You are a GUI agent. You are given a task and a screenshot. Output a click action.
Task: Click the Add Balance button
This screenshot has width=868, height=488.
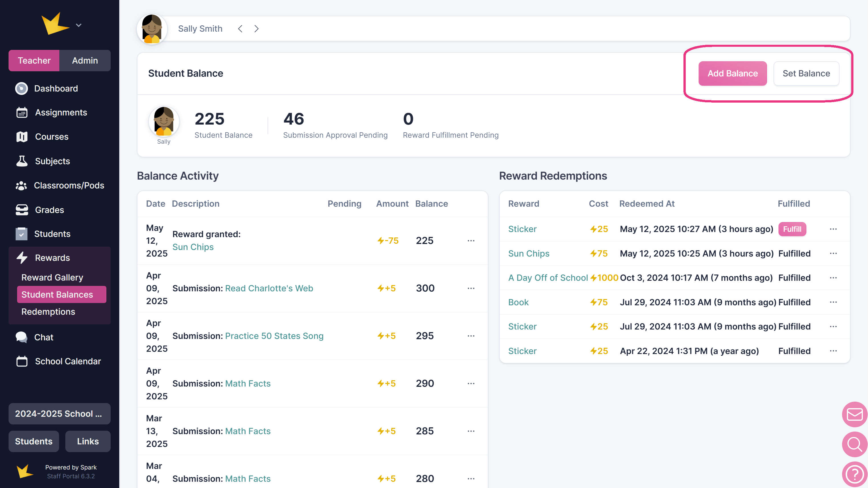point(732,74)
